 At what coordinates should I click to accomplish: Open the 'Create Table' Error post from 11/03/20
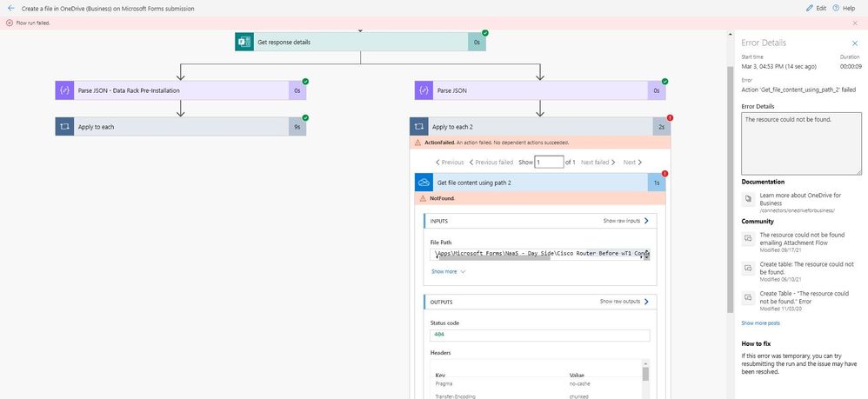805,297
